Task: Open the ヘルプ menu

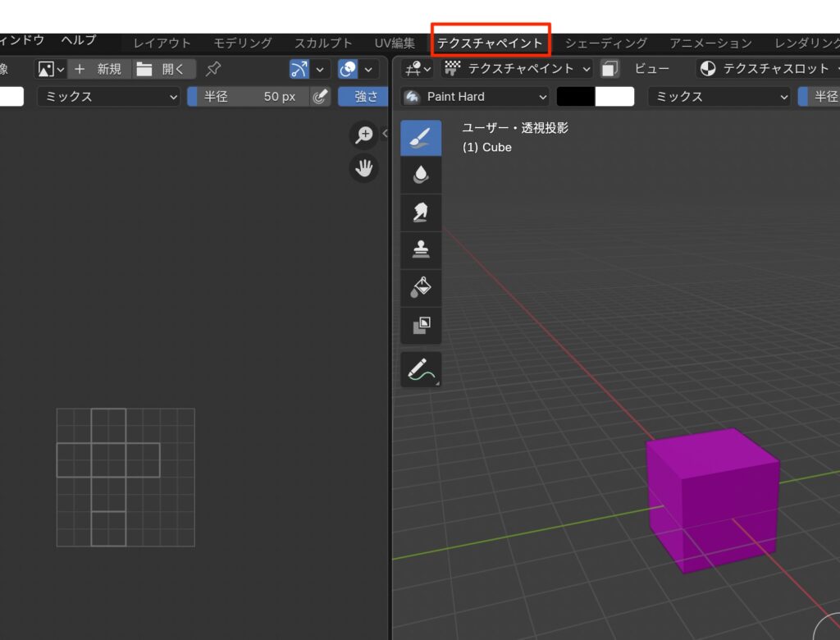Action: (x=79, y=40)
